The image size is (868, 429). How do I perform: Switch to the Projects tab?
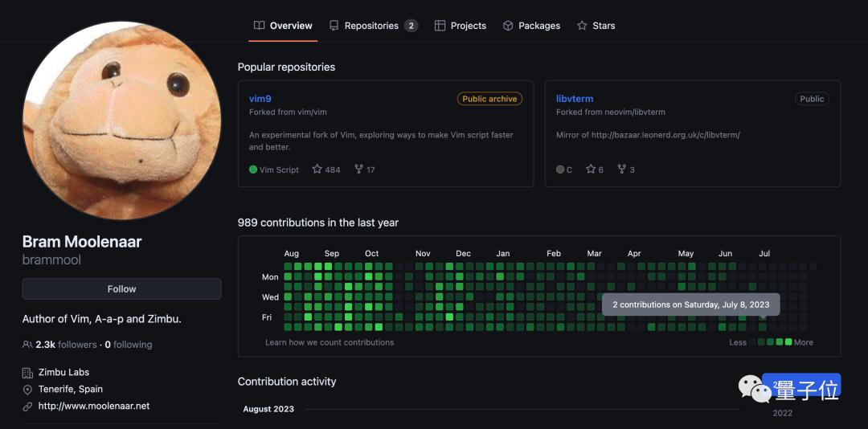[x=461, y=26]
